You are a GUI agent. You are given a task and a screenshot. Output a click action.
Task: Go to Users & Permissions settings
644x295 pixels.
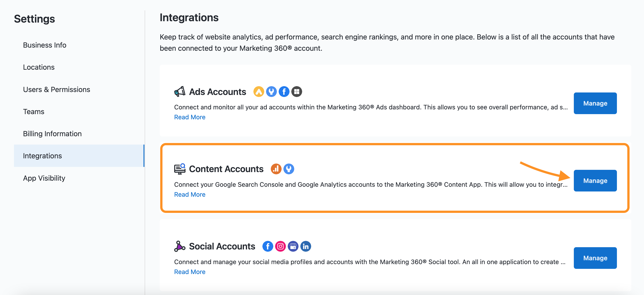pos(56,89)
